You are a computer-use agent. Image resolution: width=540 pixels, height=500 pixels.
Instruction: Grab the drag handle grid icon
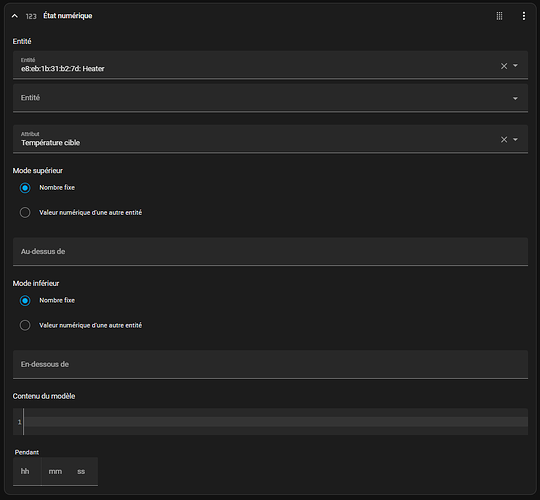[499, 16]
